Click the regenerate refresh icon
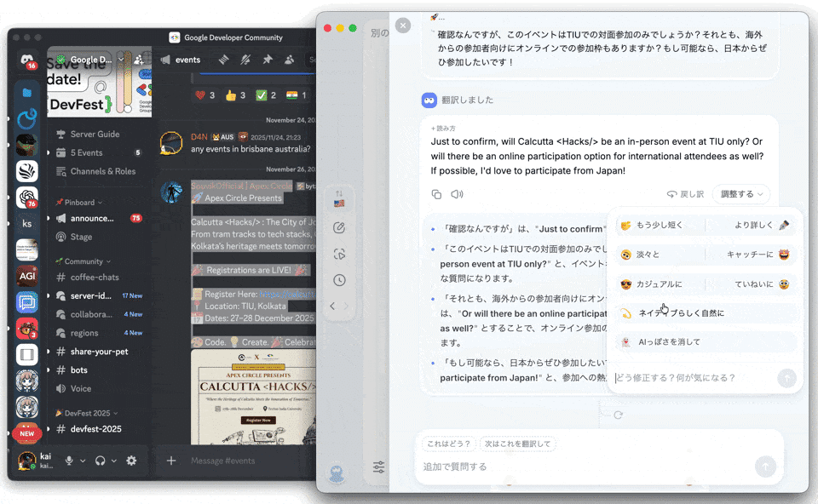Screen dimensions: 818x504 coord(619,415)
